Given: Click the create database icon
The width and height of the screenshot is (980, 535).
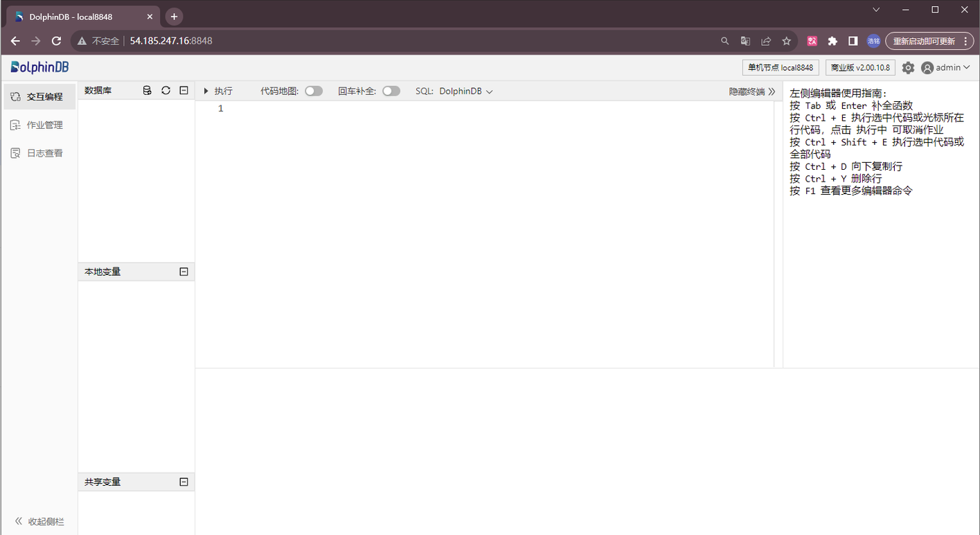Looking at the screenshot, I should [147, 91].
